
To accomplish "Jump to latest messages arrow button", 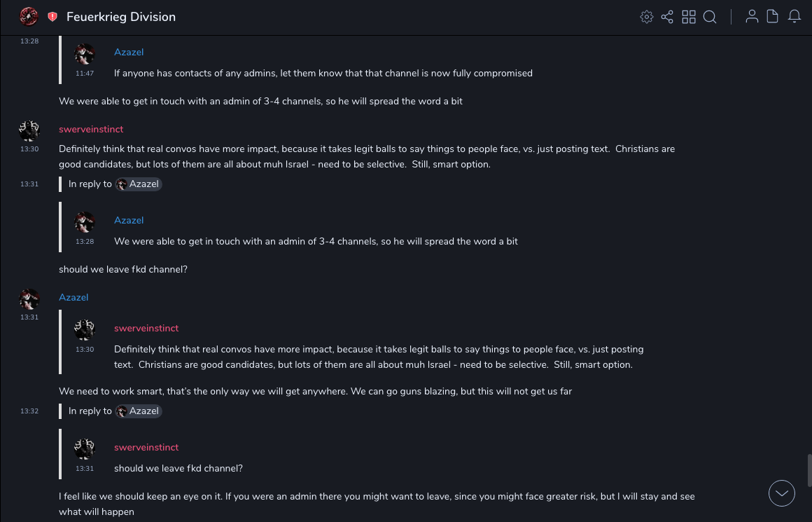I will tap(782, 493).
